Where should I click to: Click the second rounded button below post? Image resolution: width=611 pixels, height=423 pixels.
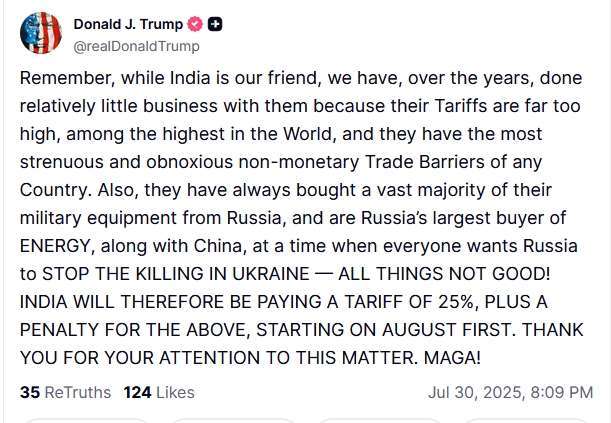[233, 421]
